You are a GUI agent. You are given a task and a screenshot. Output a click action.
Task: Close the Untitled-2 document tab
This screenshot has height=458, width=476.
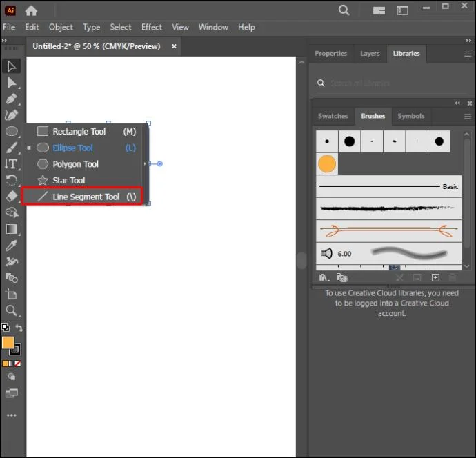(x=174, y=46)
